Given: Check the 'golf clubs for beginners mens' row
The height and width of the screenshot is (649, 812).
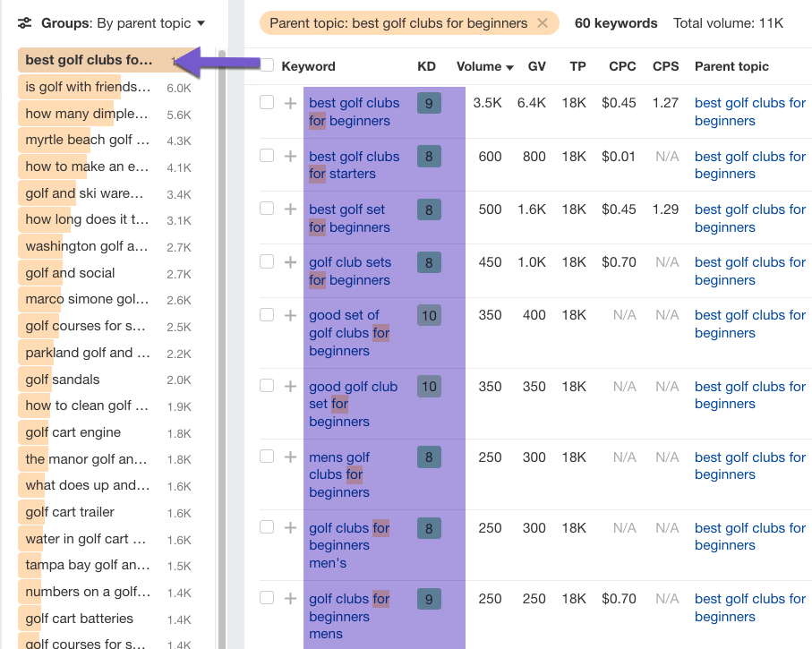Looking at the screenshot, I should click(267, 598).
